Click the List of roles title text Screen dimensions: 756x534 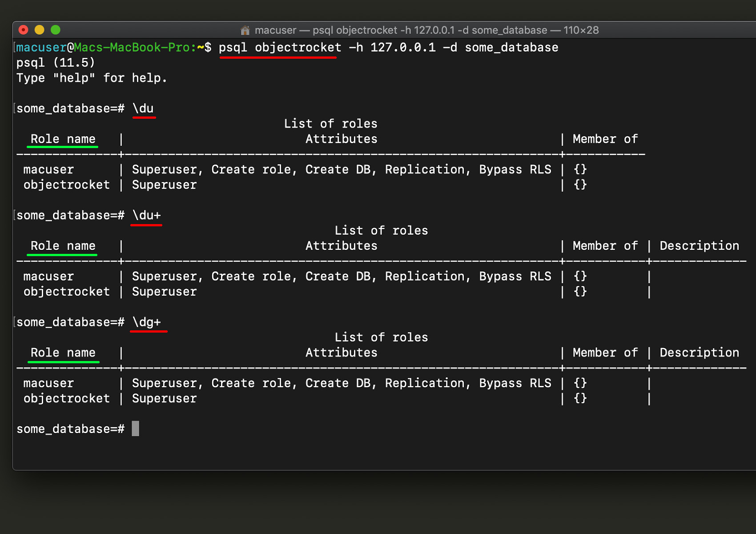coord(330,124)
